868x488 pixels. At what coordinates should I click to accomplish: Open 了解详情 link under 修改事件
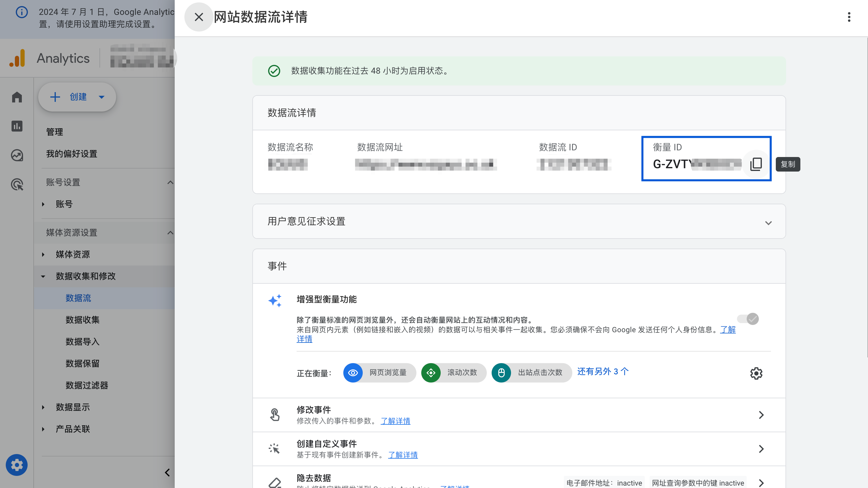395,421
